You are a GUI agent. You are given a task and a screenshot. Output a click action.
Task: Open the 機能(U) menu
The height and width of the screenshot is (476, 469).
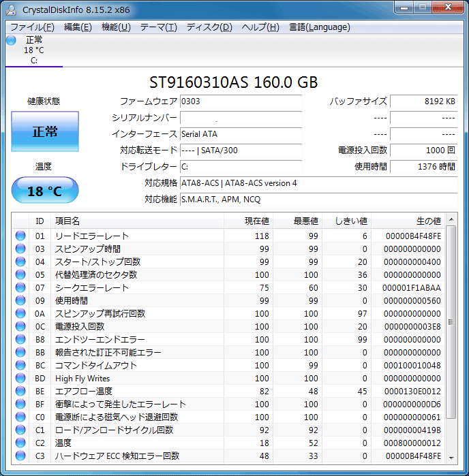[116, 27]
